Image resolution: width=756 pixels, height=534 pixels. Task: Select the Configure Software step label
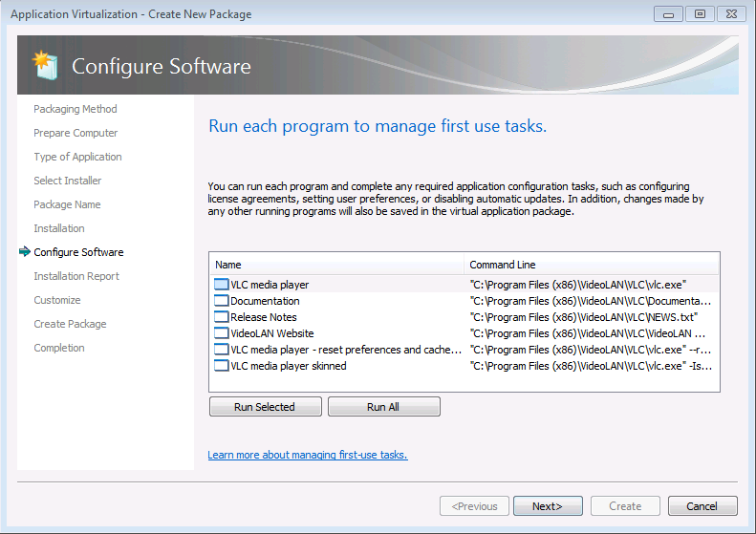[78, 252]
